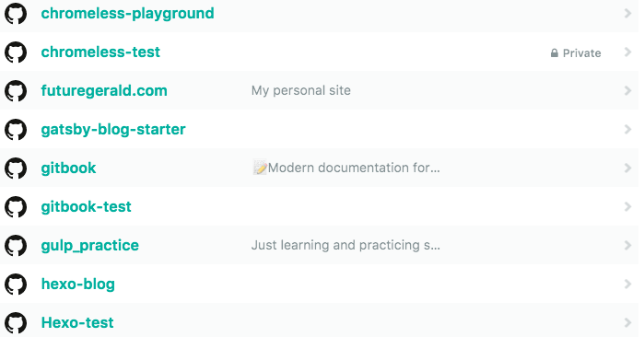Open the gatsby-blog-starter repository link
The image size is (644, 337).
113,130
